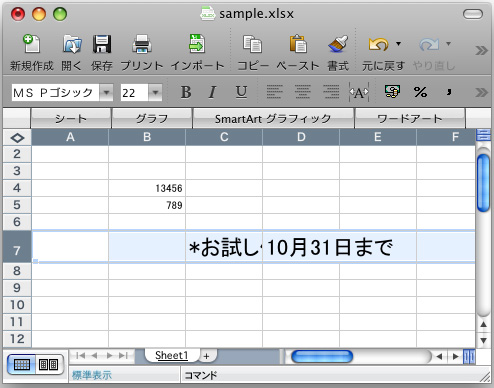The width and height of the screenshot is (494, 388).
Task: Print the sheet with the プリント icon
Action: 142,44
